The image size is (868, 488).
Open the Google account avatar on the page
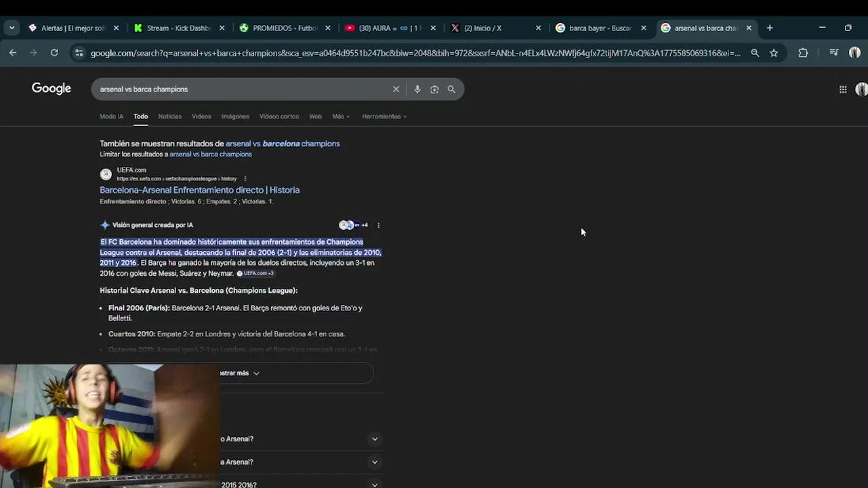[862, 89]
